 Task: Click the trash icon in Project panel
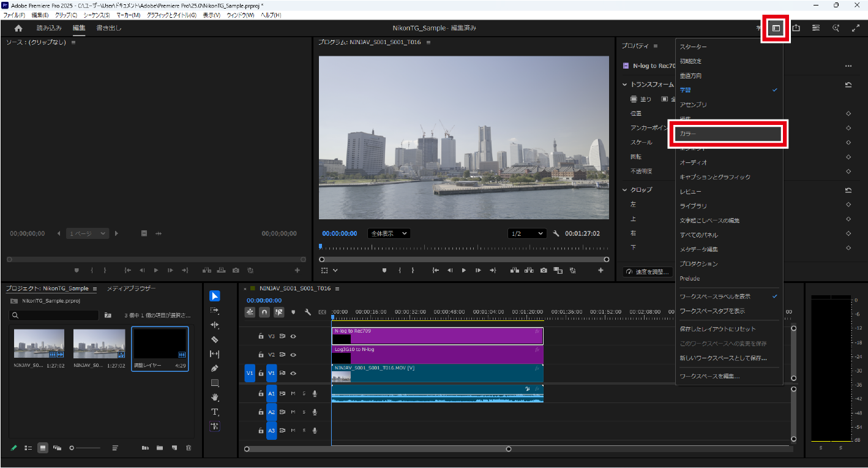click(189, 448)
